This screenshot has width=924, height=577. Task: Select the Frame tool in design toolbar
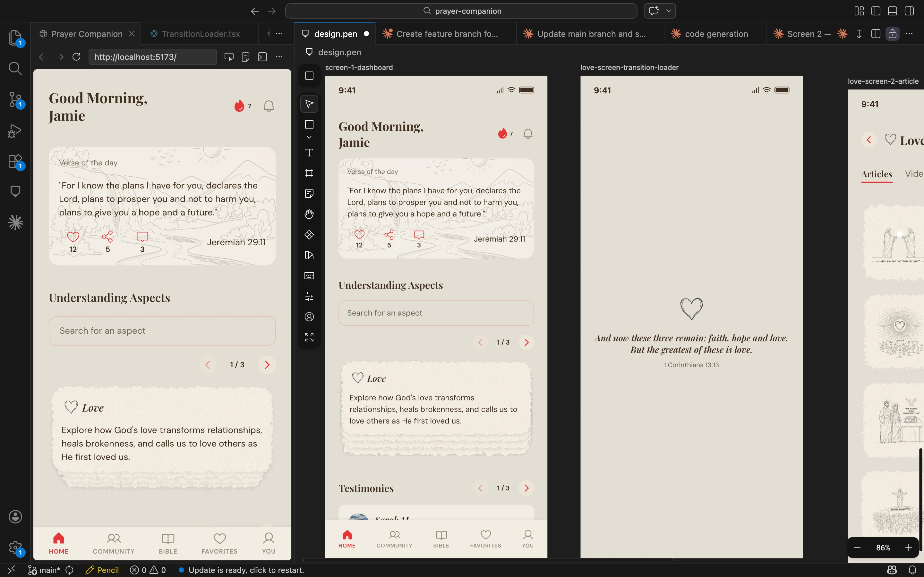309,173
